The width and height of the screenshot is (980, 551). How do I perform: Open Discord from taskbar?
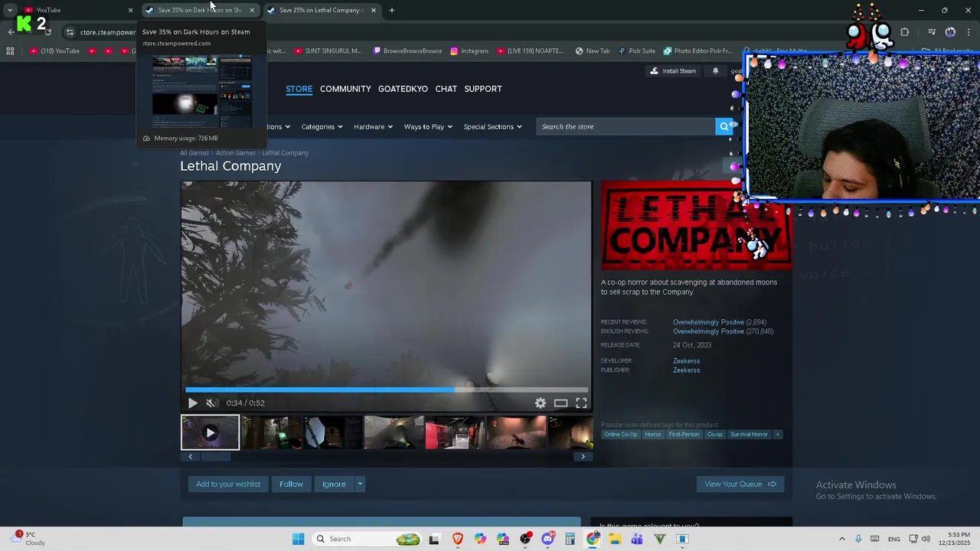tap(548, 540)
